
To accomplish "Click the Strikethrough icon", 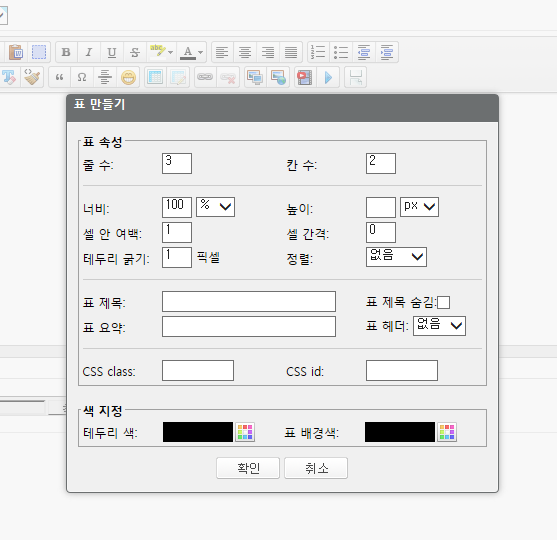I will (135, 52).
